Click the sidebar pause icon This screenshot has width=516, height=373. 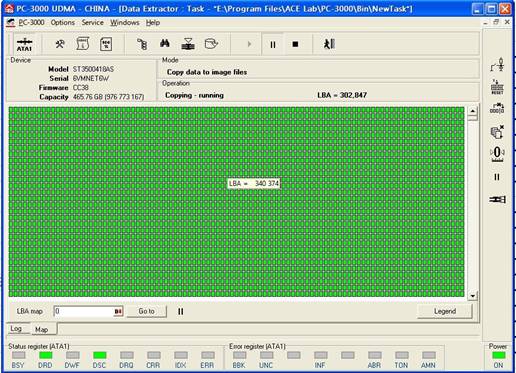tap(497, 177)
